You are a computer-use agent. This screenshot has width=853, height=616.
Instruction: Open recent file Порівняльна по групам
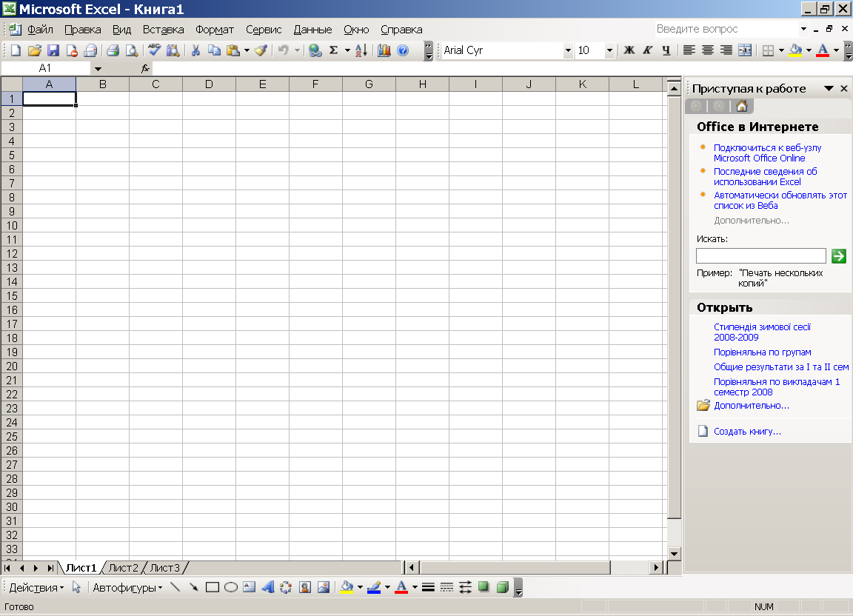coord(762,352)
